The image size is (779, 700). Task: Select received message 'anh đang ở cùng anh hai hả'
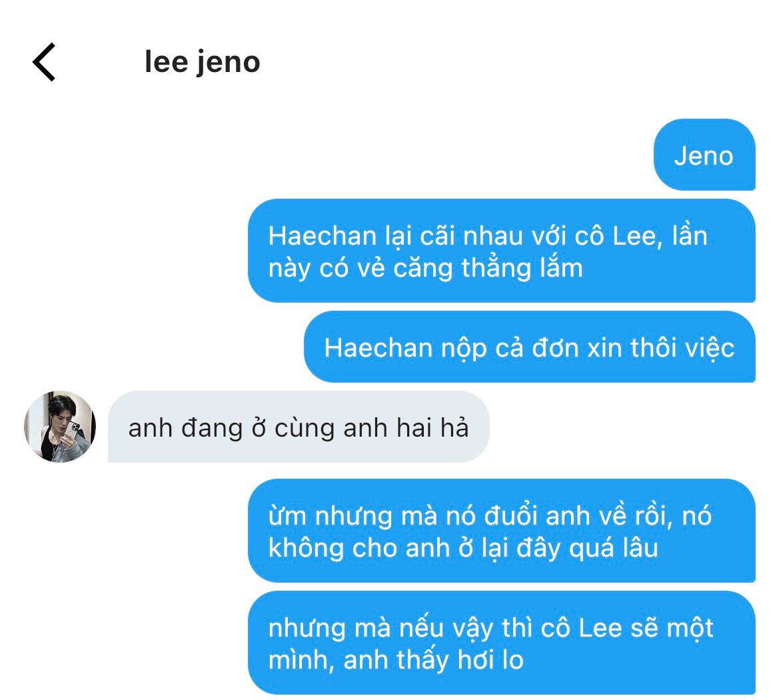pyautogui.click(x=299, y=427)
